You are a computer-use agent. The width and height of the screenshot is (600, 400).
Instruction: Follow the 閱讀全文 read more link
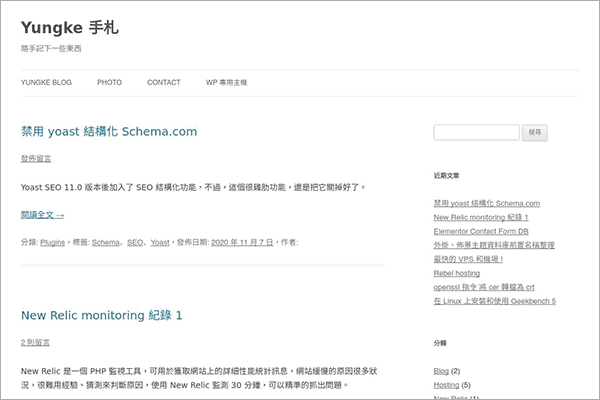pyautogui.click(x=42, y=215)
